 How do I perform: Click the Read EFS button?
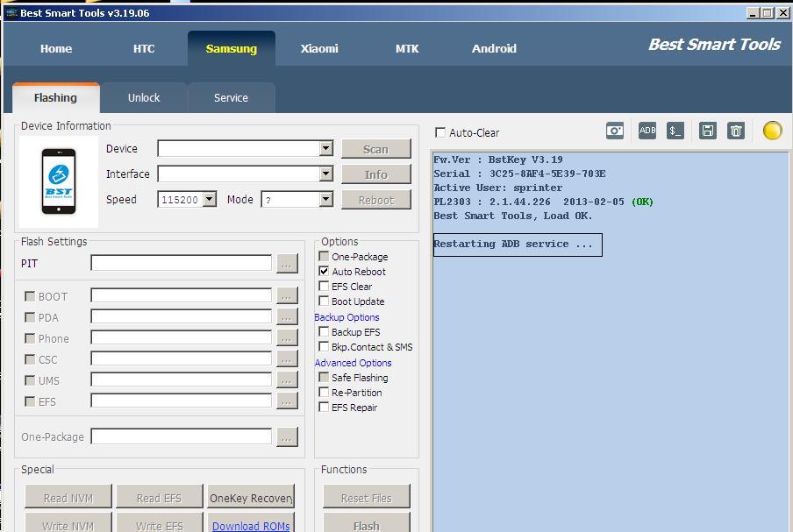[160, 497]
